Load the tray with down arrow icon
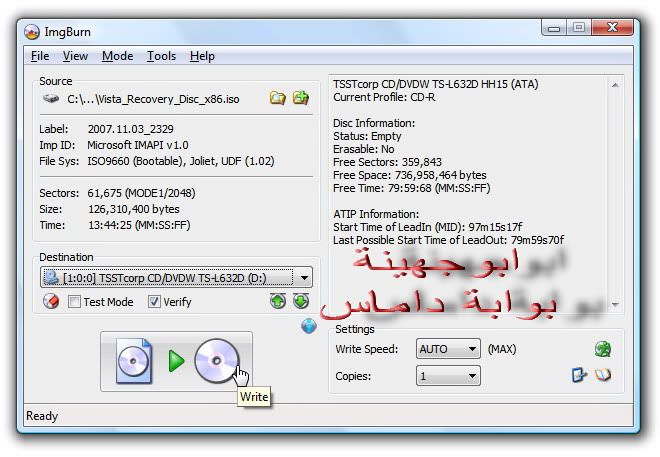 pyautogui.click(x=301, y=301)
